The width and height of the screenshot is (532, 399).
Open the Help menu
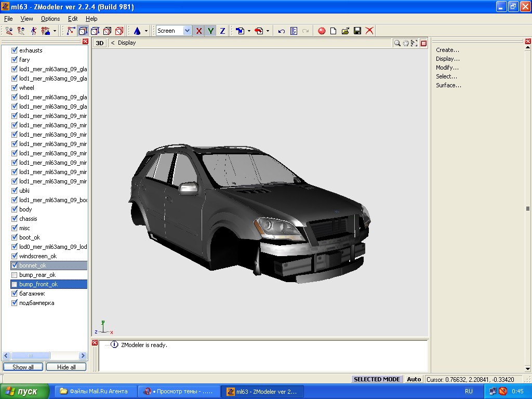coord(91,19)
